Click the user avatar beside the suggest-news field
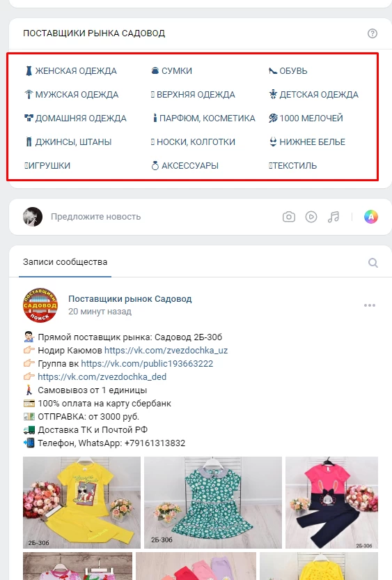 click(33, 217)
